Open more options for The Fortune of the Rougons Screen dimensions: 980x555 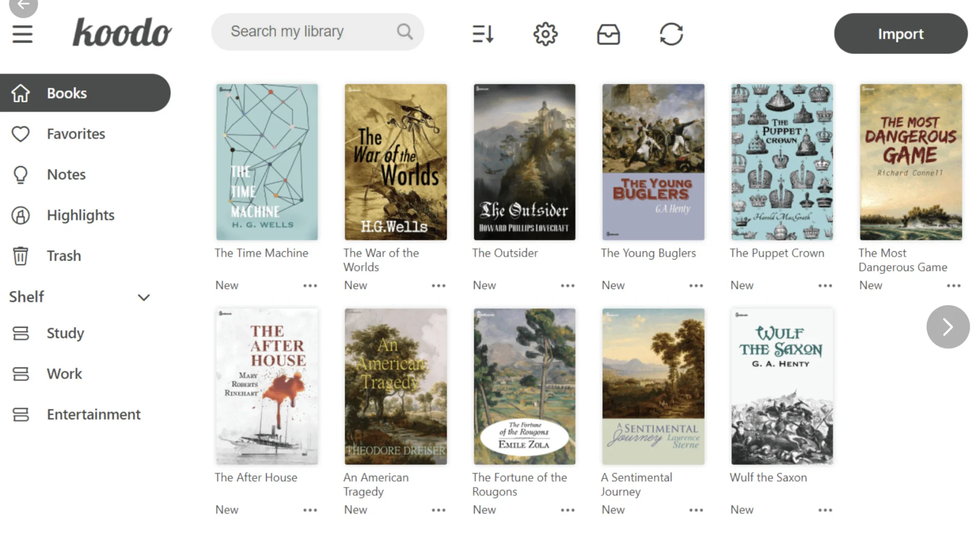coord(568,510)
